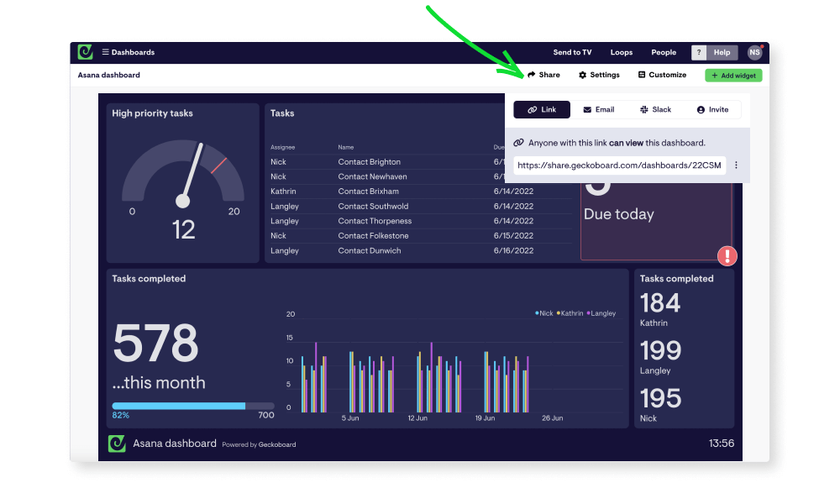
Task: Open the NS profile avatar menu
Action: click(754, 52)
